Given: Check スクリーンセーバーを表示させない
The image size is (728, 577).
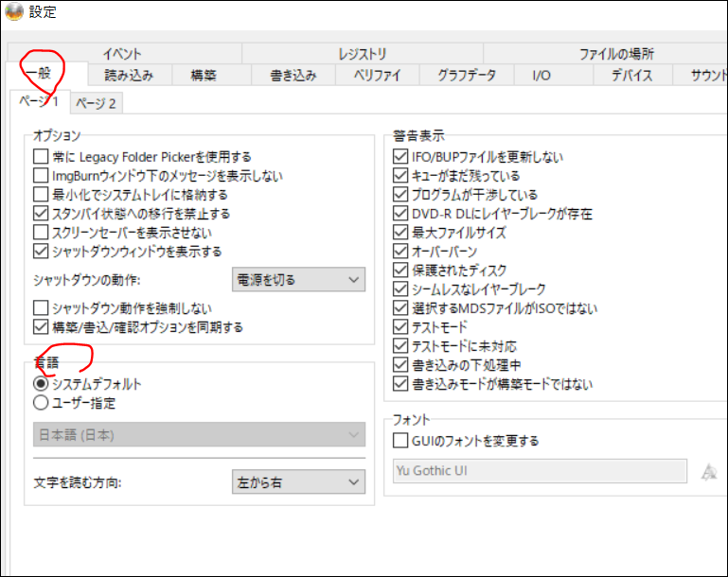Looking at the screenshot, I should click(41, 233).
